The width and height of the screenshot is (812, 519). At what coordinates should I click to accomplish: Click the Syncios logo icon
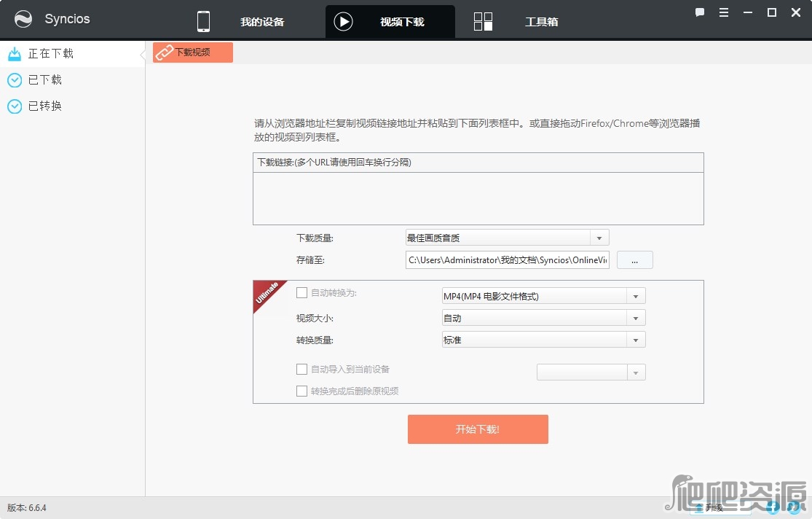click(23, 19)
